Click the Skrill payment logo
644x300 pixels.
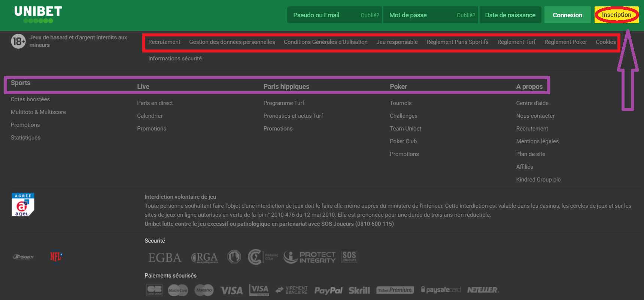359,291
